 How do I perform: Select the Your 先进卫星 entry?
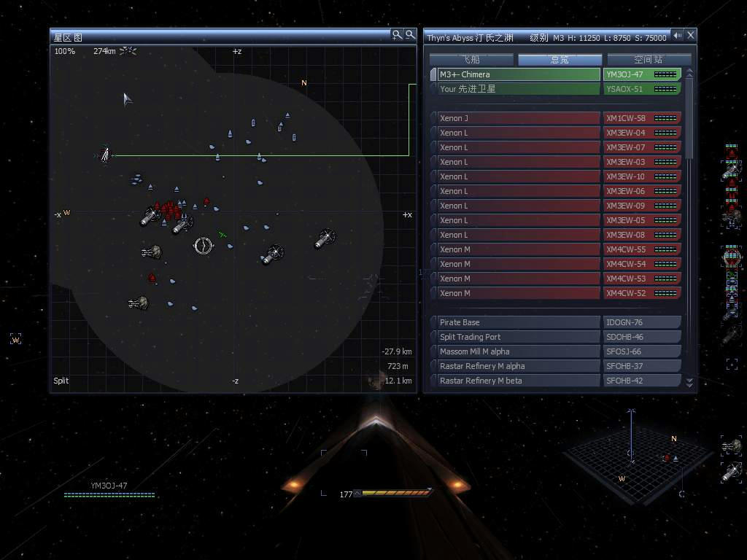tap(555, 89)
